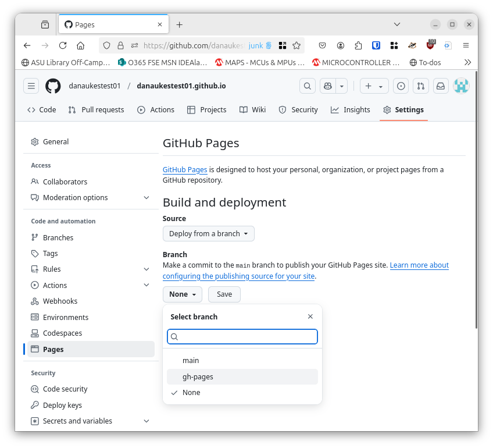Image resolution: width=493 pixels, height=448 pixels.
Task: Switch to the Insights tab
Action: pos(350,110)
